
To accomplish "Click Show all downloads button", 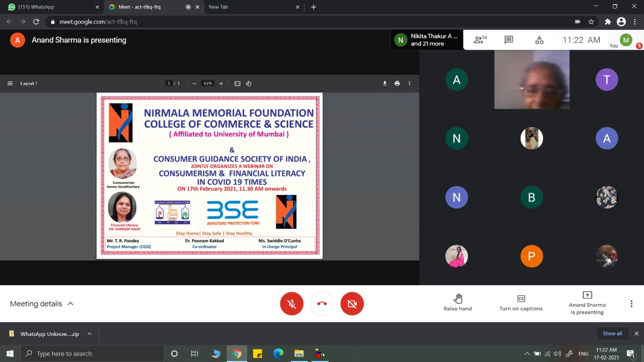I will pyautogui.click(x=612, y=333).
